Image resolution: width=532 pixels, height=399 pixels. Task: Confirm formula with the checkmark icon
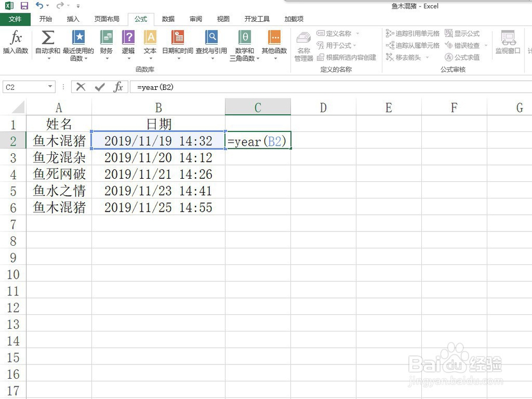100,87
